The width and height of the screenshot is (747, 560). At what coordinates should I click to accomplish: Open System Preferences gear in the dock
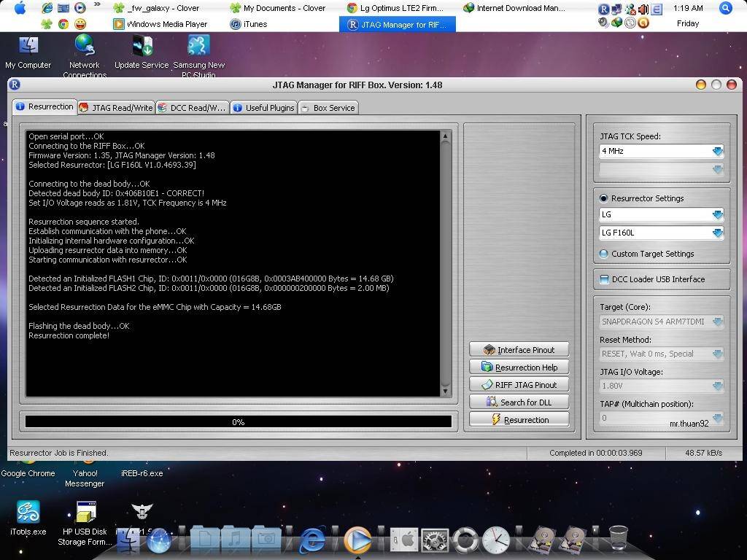[435, 540]
